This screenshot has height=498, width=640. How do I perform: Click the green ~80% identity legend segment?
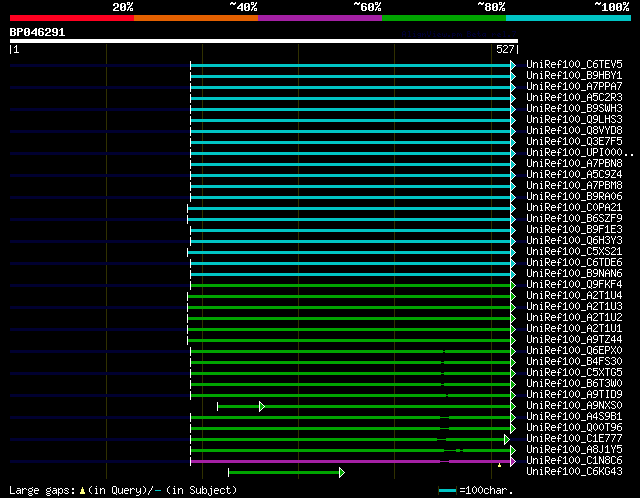[x=444, y=18]
